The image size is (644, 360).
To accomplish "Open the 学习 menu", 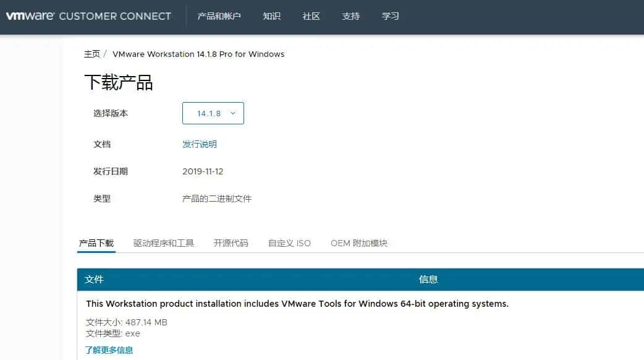I will (390, 17).
